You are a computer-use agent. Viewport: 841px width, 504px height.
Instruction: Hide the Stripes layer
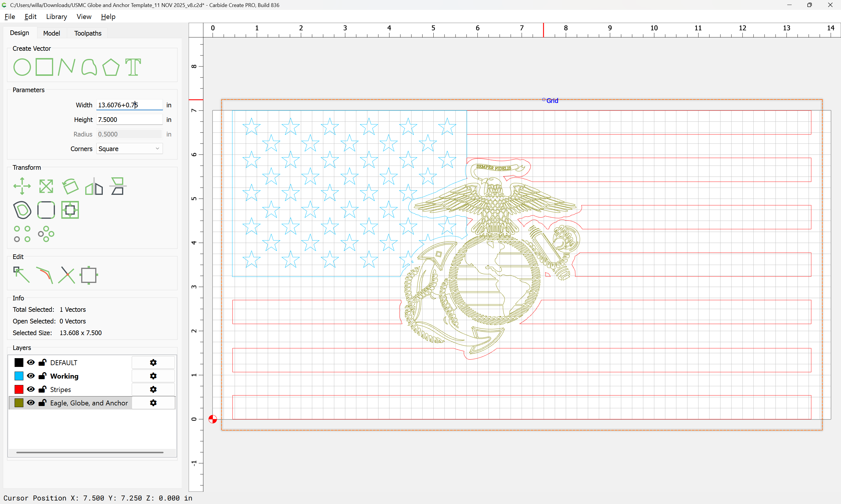click(31, 389)
